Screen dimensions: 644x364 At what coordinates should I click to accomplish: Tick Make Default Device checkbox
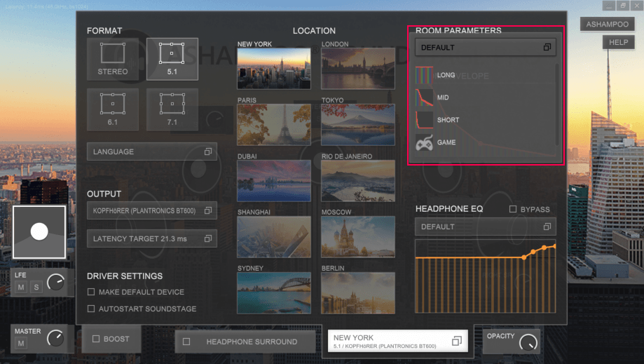pyautogui.click(x=91, y=292)
